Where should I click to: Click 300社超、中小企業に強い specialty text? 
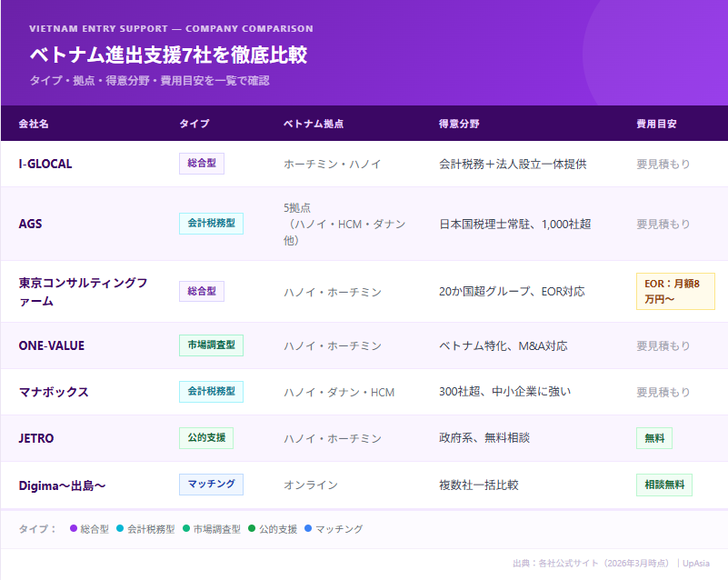tap(504, 392)
